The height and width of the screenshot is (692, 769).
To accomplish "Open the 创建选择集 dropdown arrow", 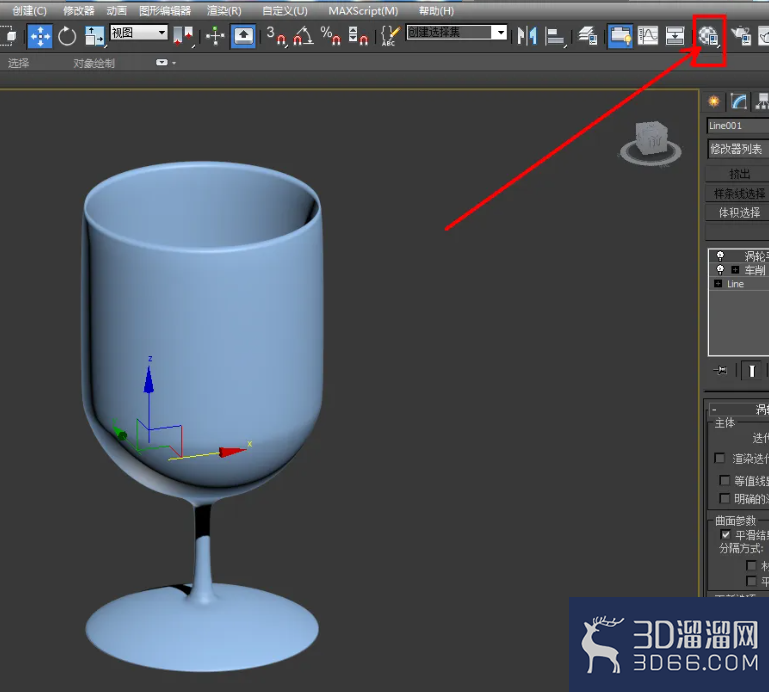I will 500,32.
